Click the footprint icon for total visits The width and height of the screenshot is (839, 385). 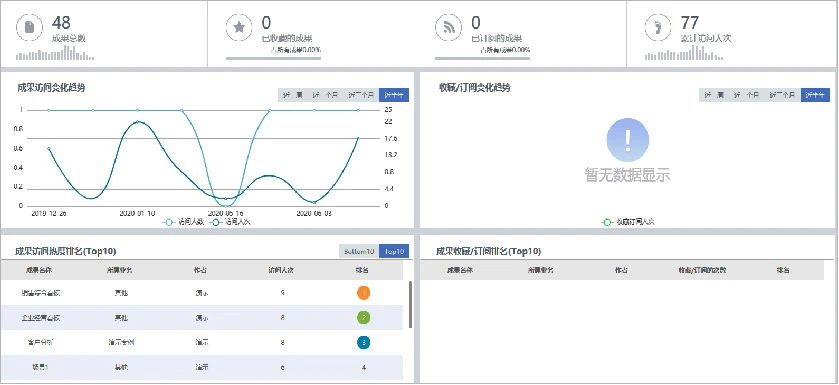[658, 28]
